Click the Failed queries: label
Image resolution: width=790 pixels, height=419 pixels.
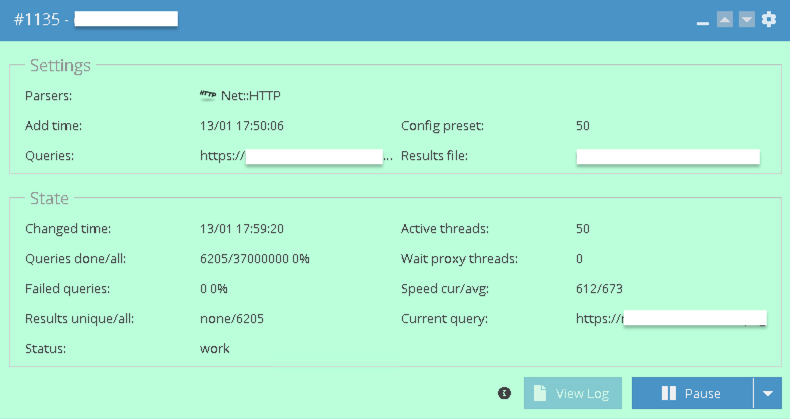point(68,289)
